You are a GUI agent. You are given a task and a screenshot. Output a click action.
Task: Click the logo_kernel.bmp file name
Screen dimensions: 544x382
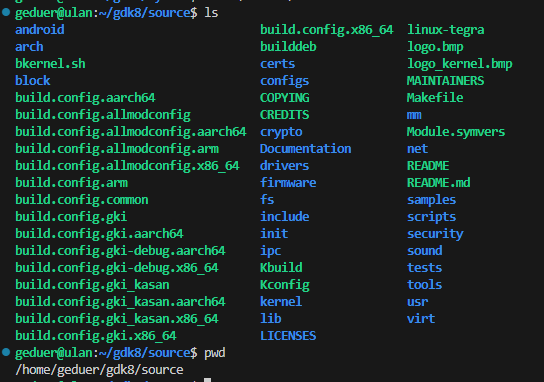click(x=460, y=64)
